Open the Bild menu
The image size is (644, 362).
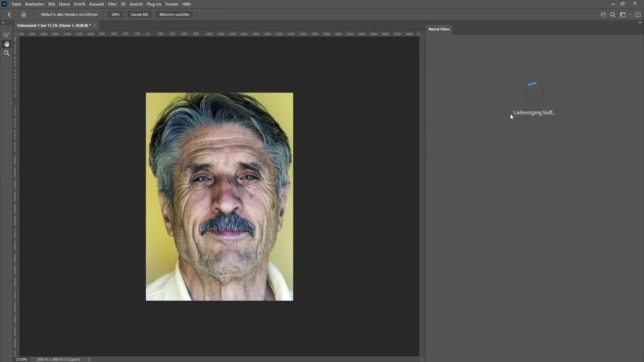click(x=51, y=4)
